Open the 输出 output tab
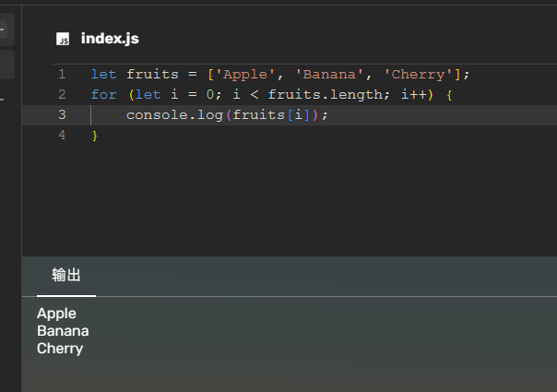Viewport: 557px width, 392px height. tap(66, 276)
